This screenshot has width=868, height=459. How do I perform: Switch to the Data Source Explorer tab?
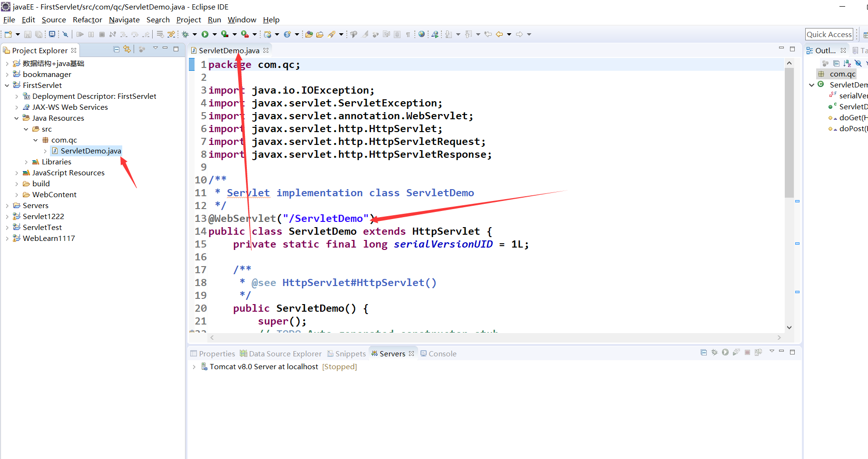pos(281,354)
